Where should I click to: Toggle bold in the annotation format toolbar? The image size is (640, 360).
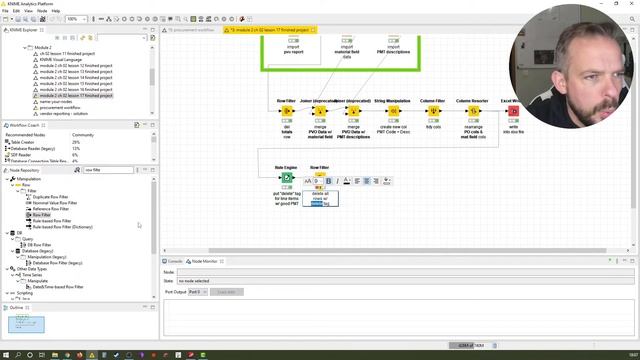click(x=329, y=181)
